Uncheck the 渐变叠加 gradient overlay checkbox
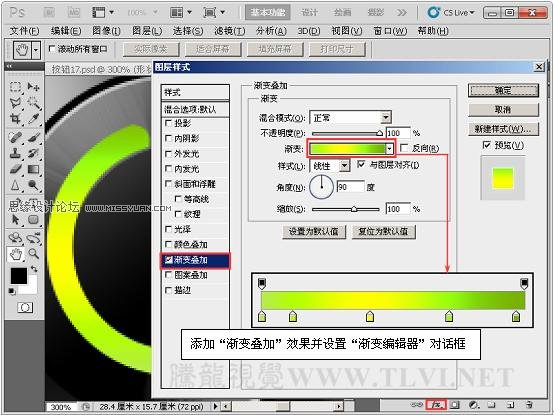The height and width of the screenshot is (415, 554). [x=169, y=260]
